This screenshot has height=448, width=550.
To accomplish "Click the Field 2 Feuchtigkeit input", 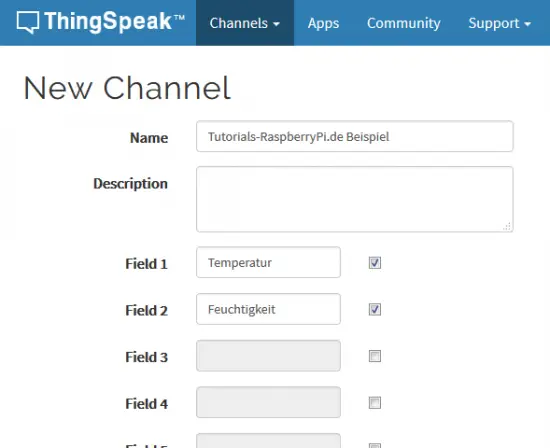I will pyautogui.click(x=268, y=309).
